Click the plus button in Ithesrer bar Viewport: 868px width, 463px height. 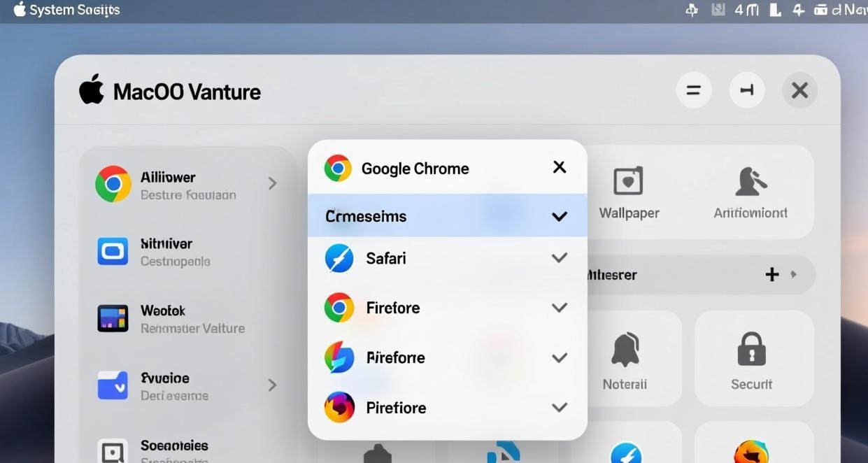(772, 274)
